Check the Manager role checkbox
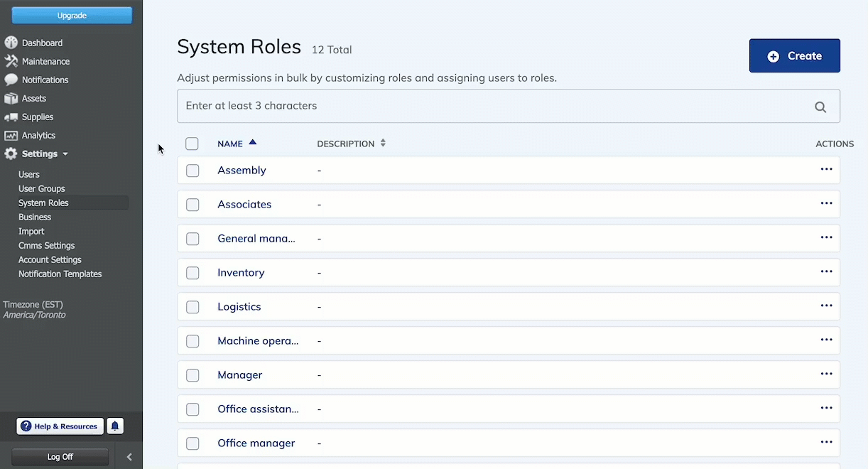Image resolution: width=868 pixels, height=469 pixels. pos(192,375)
